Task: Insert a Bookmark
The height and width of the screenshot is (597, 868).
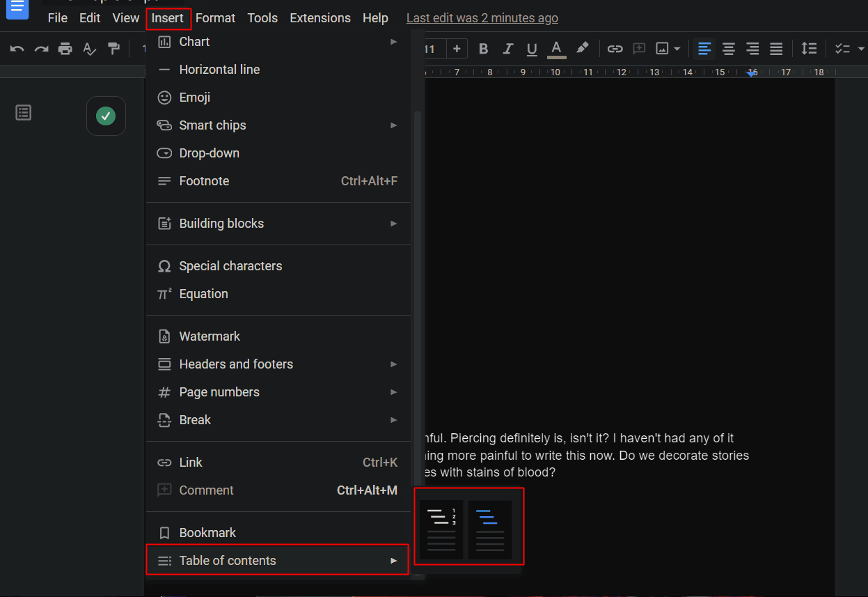Action: click(x=278, y=533)
